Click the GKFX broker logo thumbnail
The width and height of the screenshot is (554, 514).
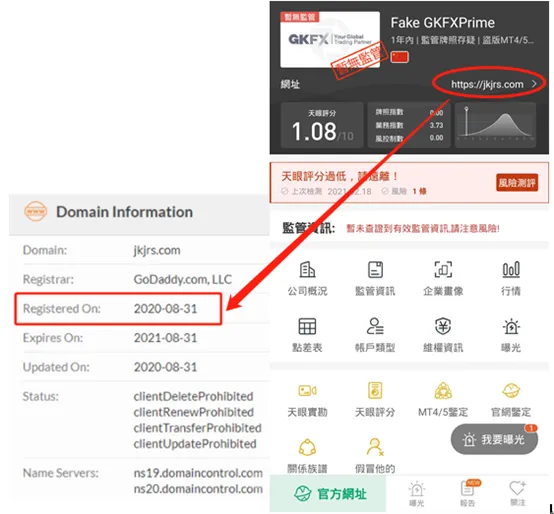point(330,39)
